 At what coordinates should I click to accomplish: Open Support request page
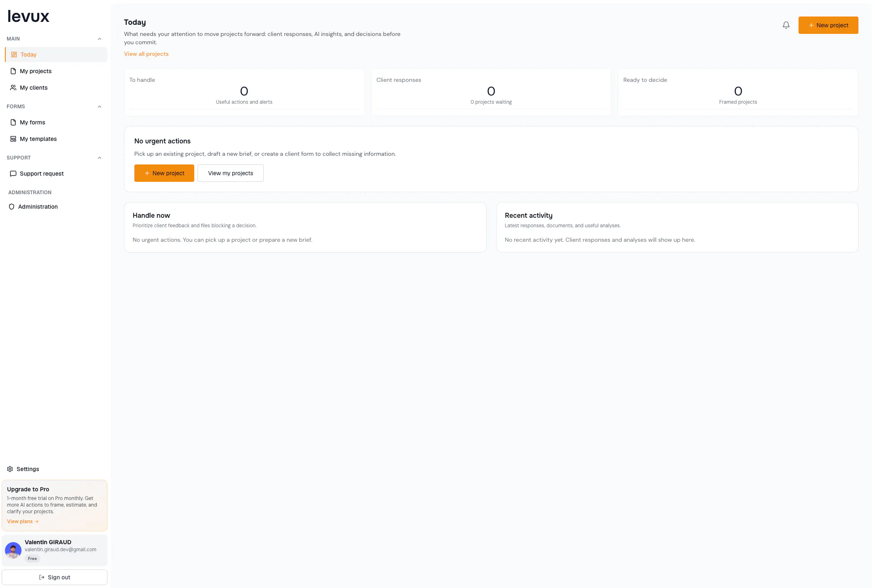(56, 174)
